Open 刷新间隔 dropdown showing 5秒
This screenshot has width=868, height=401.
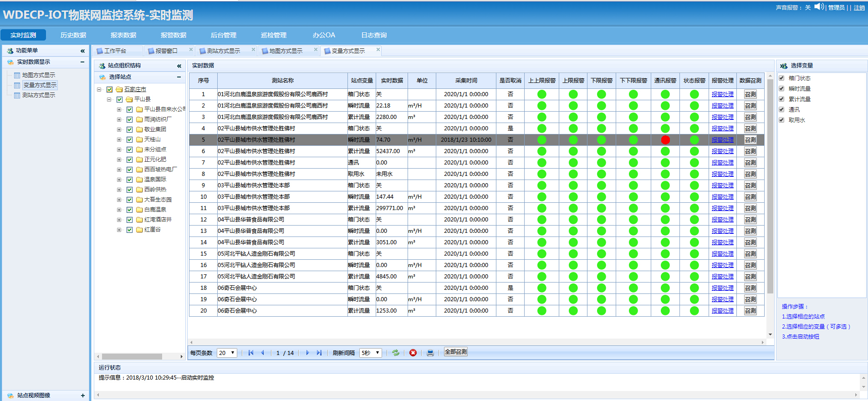coord(371,353)
